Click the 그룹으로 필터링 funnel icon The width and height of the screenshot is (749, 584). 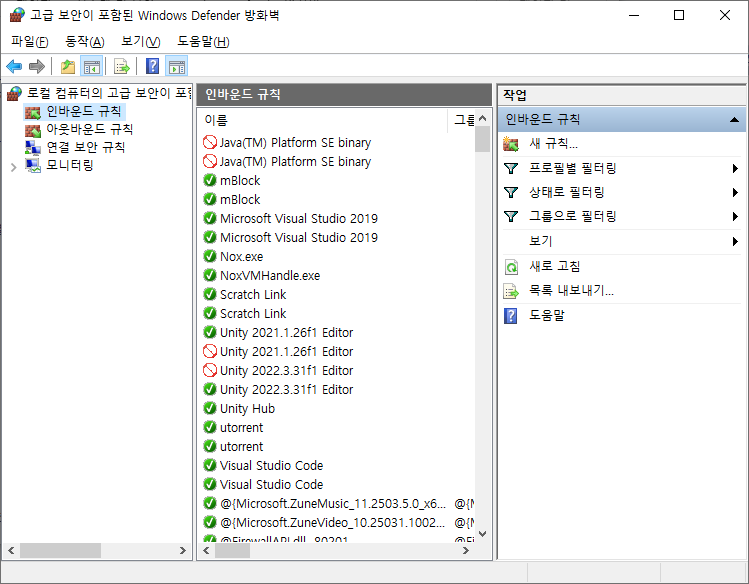(x=511, y=217)
